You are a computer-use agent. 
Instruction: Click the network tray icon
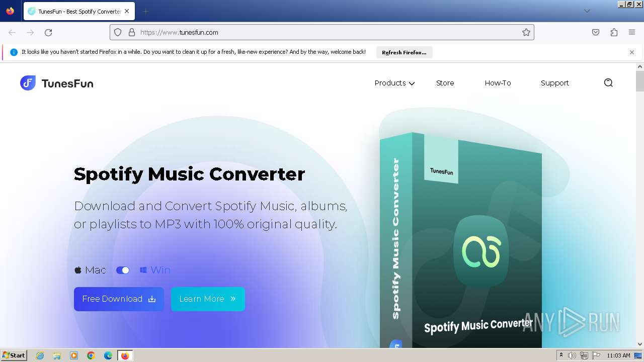click(x=584, y=355)
